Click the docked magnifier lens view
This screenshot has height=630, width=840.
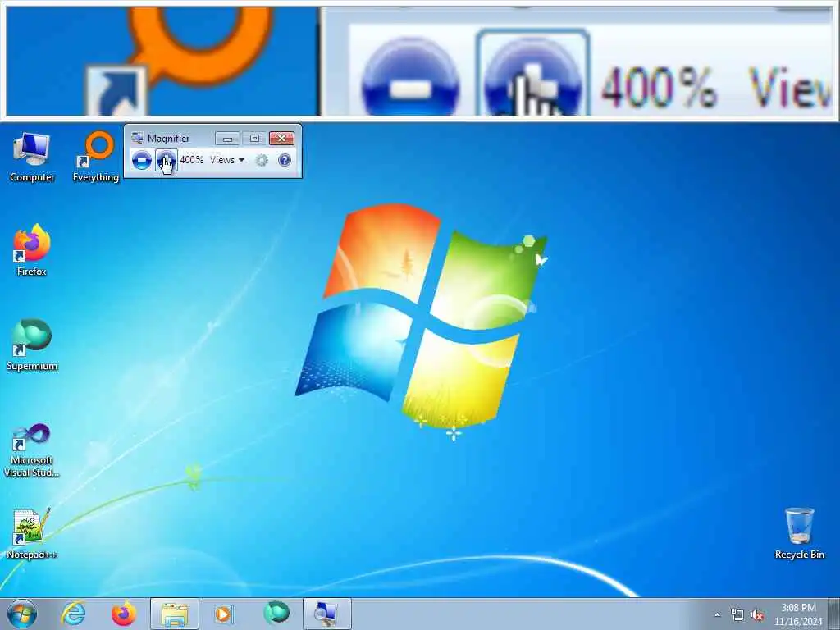click(x=420, y=61)
